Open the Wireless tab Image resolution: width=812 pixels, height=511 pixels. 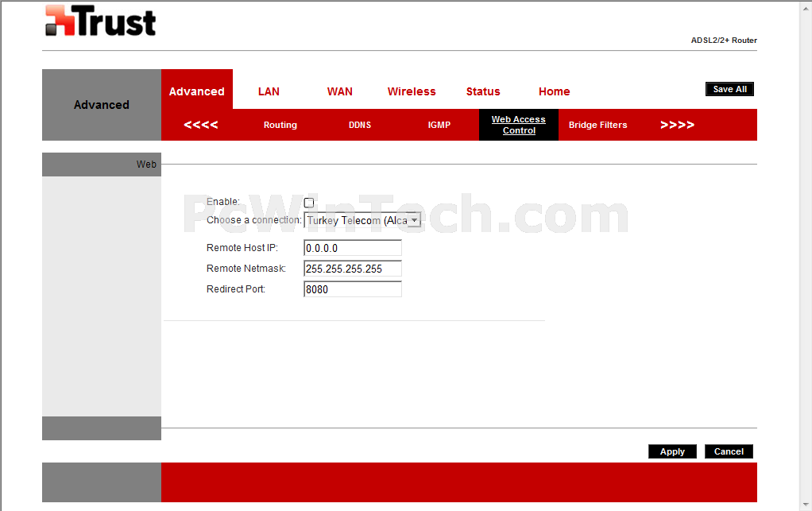tap(412, 91)
